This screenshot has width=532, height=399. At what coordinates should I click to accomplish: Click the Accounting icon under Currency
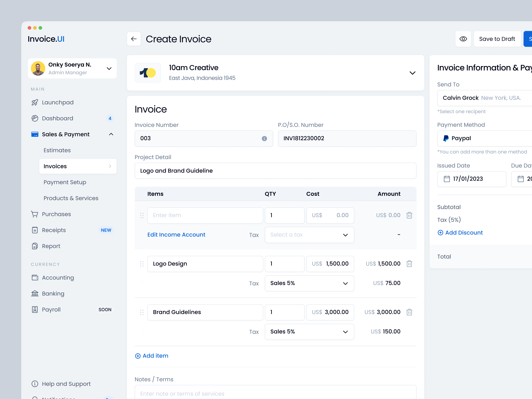[x=35, y=277]
